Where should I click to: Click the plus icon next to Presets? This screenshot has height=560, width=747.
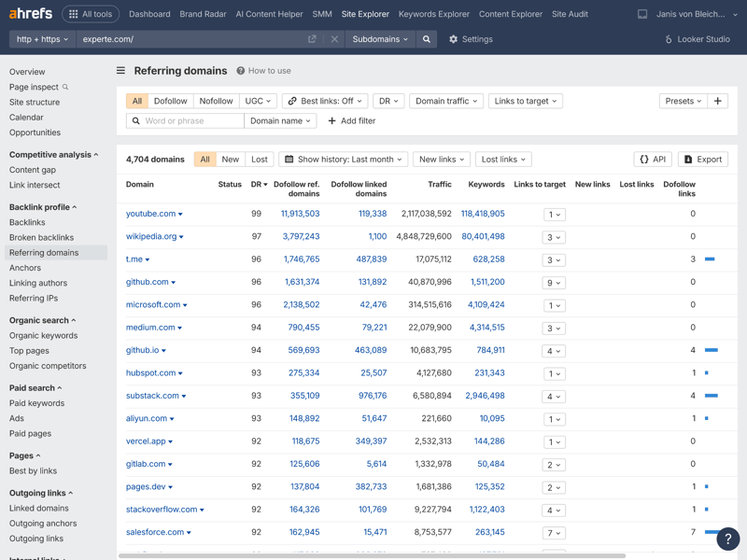coord(717,101)
